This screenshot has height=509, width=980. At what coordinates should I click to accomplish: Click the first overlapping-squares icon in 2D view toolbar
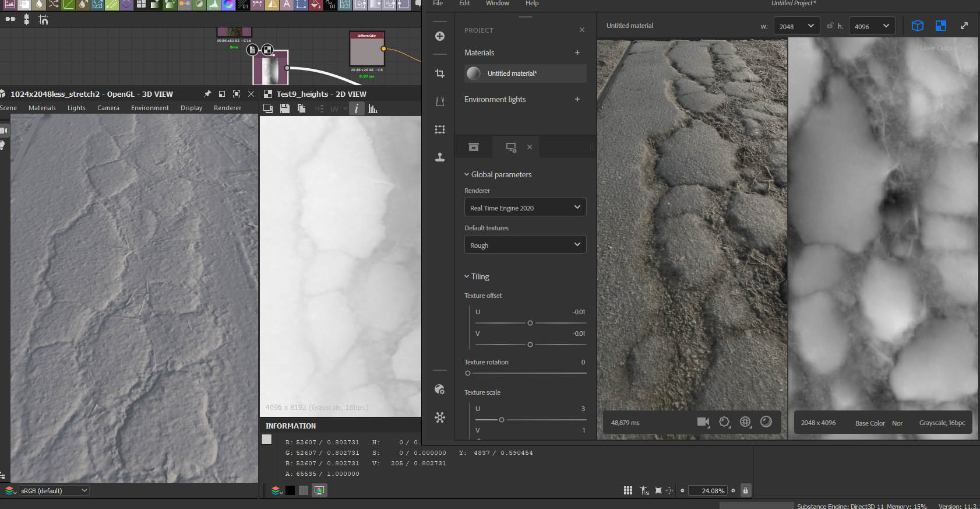click(x=268, y=108)
